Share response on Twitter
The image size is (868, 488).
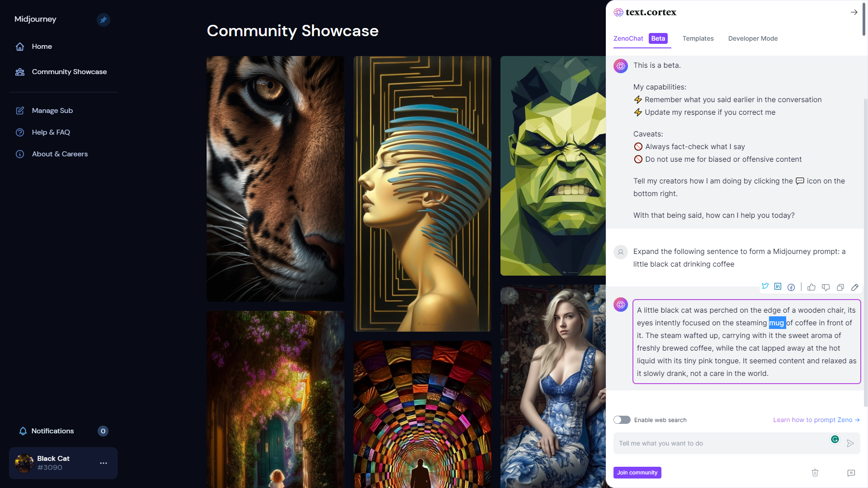[765, 286]
